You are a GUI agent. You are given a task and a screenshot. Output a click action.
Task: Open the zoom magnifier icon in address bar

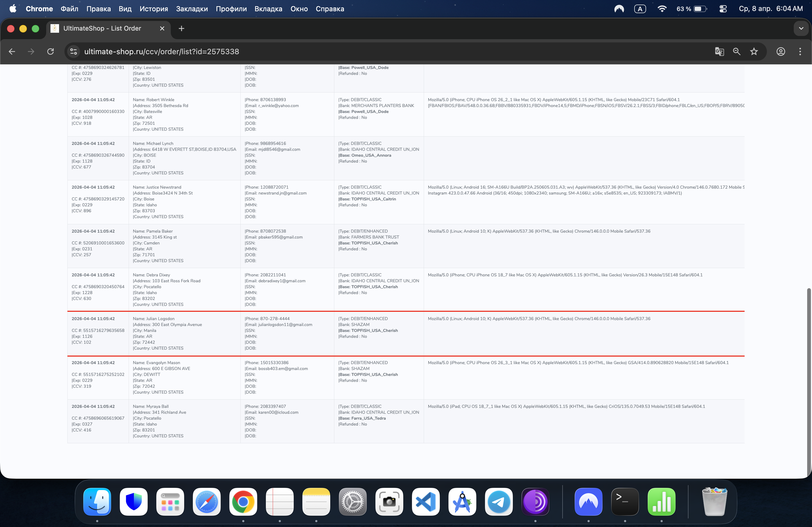(737, 52)
